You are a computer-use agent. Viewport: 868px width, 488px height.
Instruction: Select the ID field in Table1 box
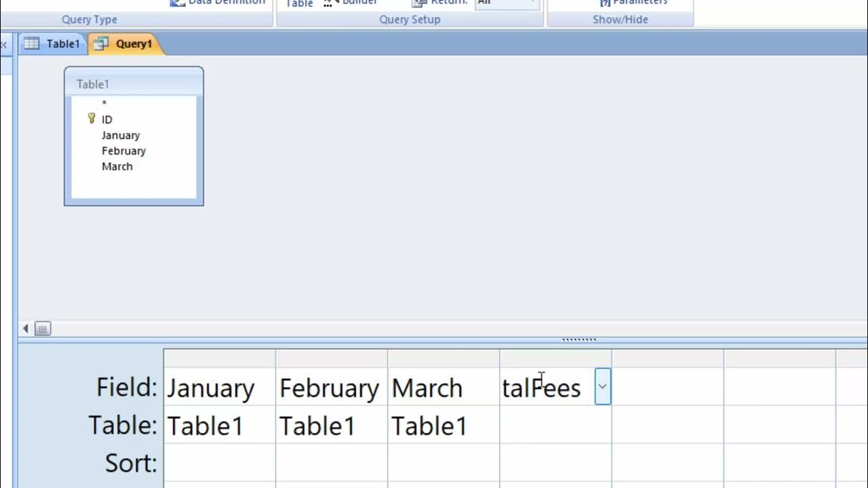pos(107,119)
